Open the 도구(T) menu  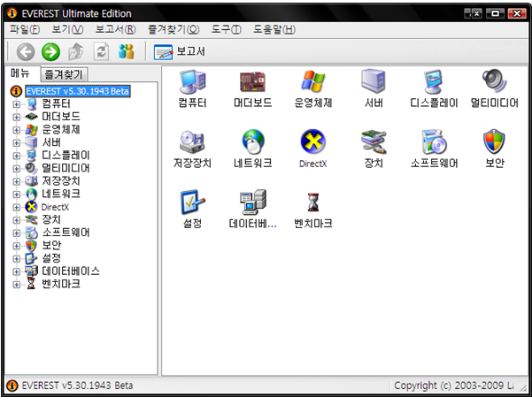227,30
